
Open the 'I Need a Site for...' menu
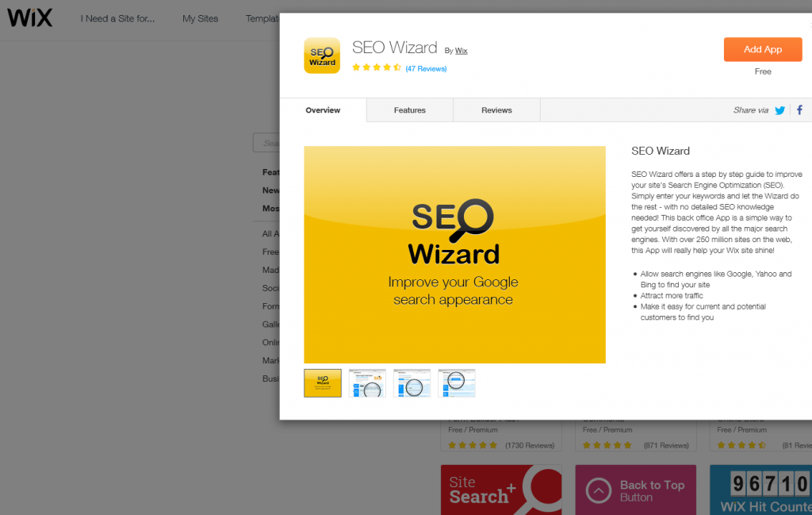click(117, 18)
